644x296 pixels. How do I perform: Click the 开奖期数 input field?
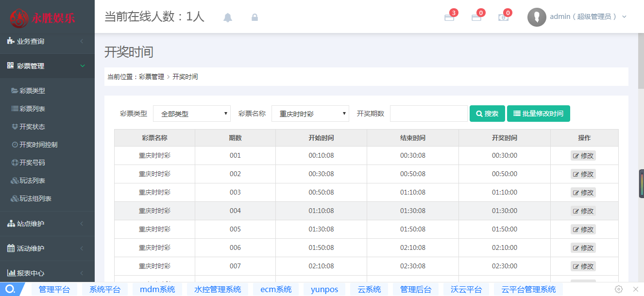coord(428,114)
